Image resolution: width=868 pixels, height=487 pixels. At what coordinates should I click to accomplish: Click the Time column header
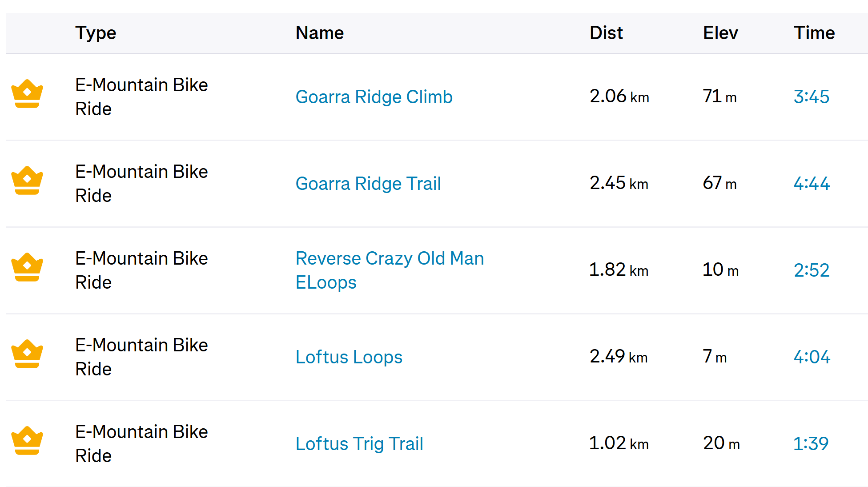(x=814, y=33)
